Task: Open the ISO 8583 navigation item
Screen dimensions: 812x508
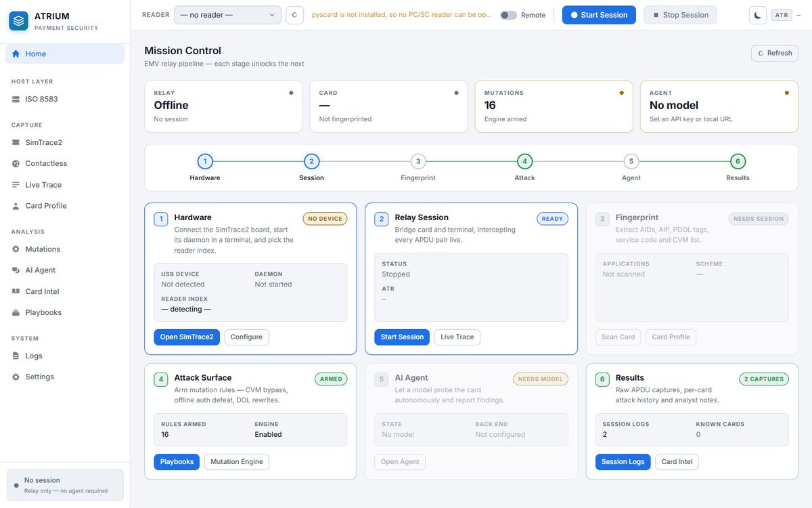Action: tap(65, 100)
